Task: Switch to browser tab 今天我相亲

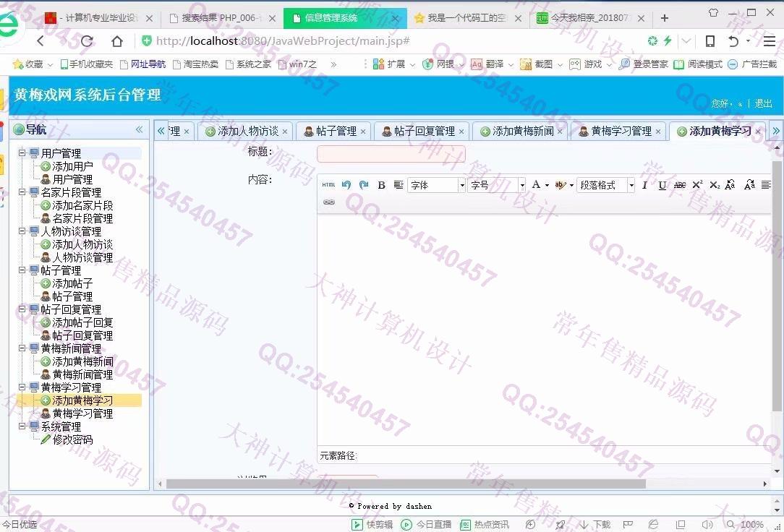Action: click(x=589, y=18)
